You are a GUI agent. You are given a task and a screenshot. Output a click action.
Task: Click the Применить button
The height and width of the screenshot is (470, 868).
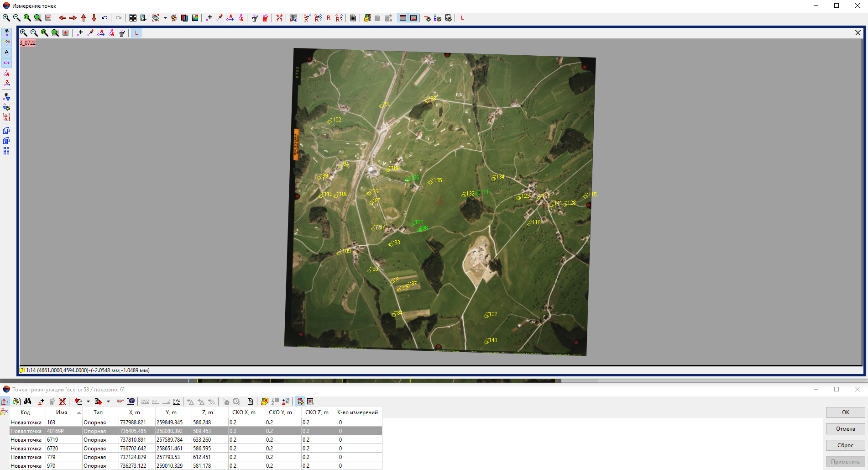(x=845, y=462)
